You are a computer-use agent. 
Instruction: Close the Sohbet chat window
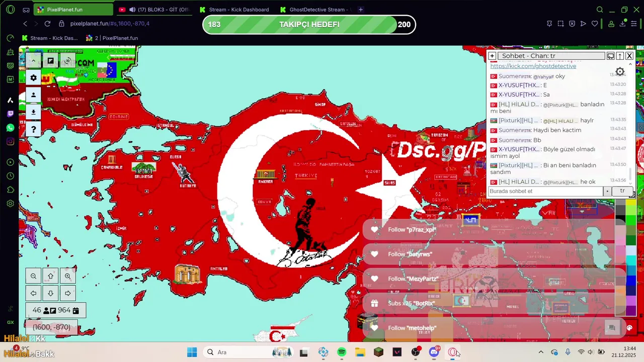click(629, 56)
